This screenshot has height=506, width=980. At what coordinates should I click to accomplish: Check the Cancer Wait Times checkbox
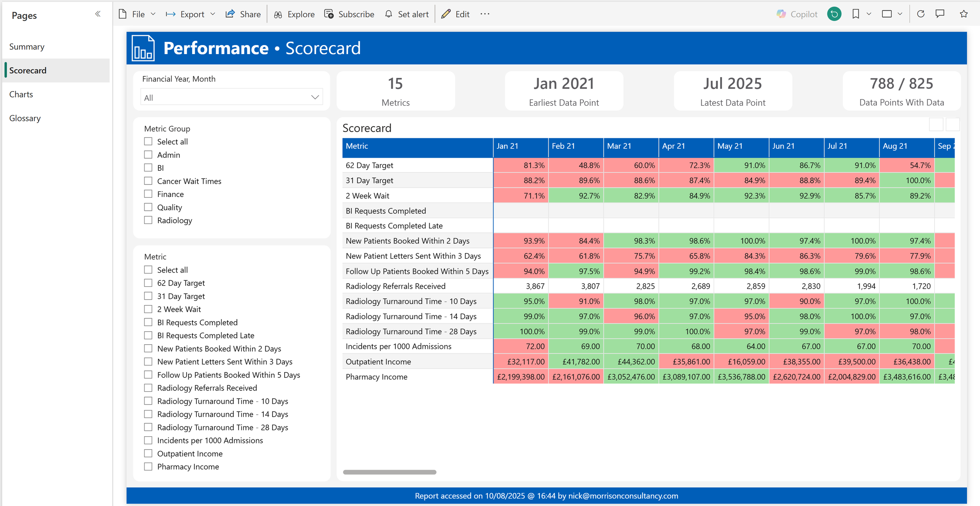pyautogui.click(x=148, y=181)
